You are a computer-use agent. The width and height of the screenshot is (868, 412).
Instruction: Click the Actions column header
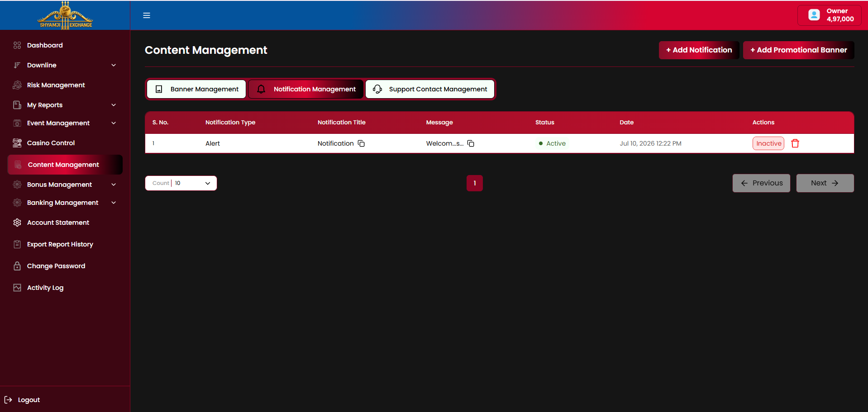[763, 123]
